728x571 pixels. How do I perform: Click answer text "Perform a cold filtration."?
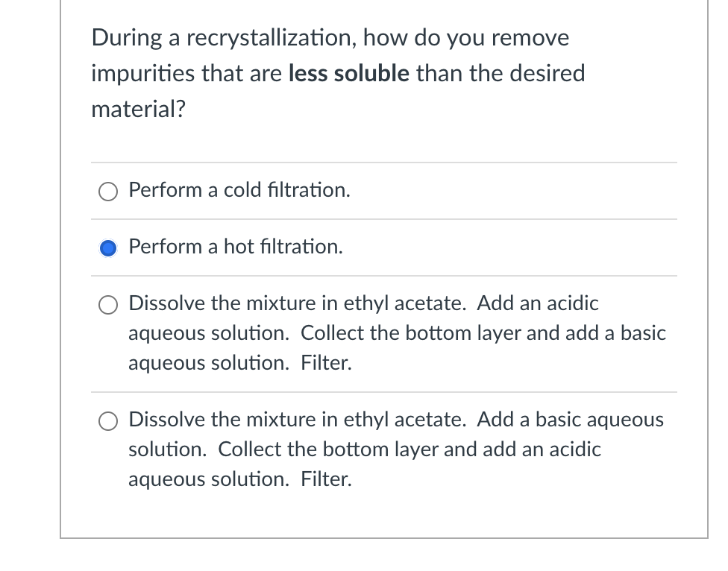tap(239, 190)
